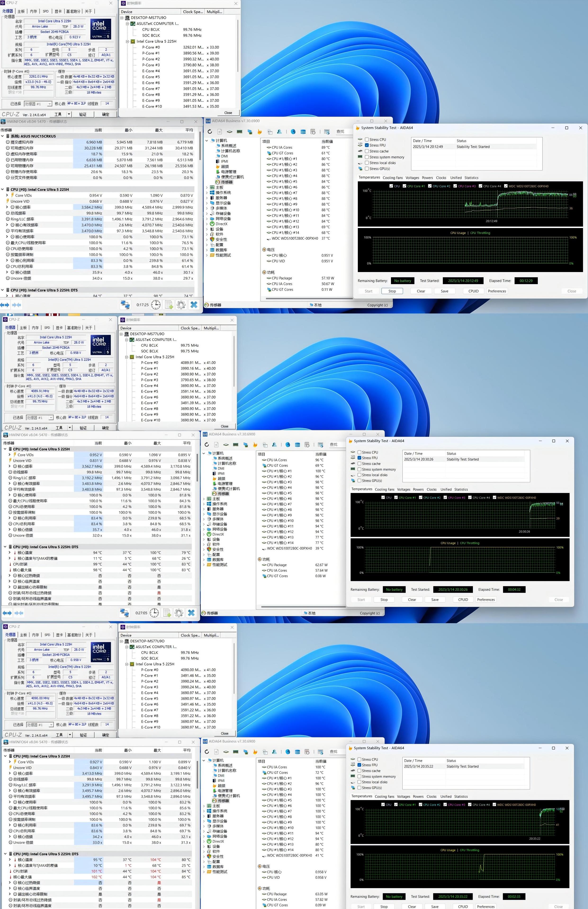Open 处理器 #1 selector in top CPU-Z window
The width and height of the screenshot is (588, 909).
(38, 104)
